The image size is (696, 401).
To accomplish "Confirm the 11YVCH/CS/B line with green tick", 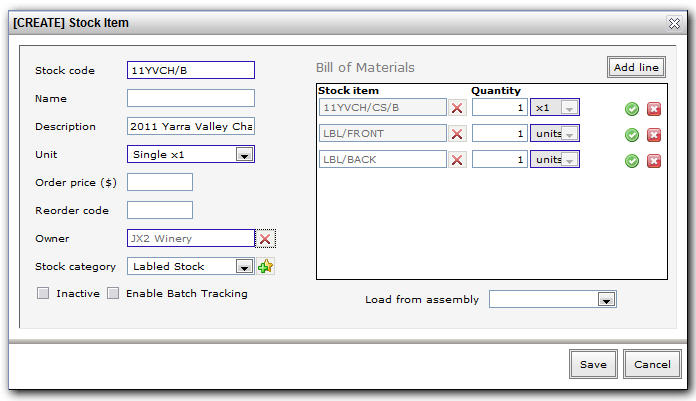I will 632,109.
